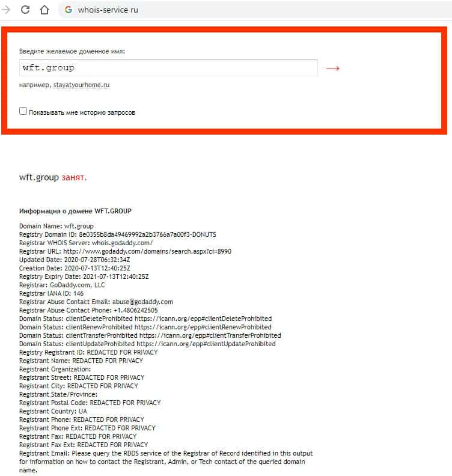The width and height of the screenshot is (452, 476).
Task: Click the clientRenewProhibited icann.org URL
Action: (x=203, y=327)
